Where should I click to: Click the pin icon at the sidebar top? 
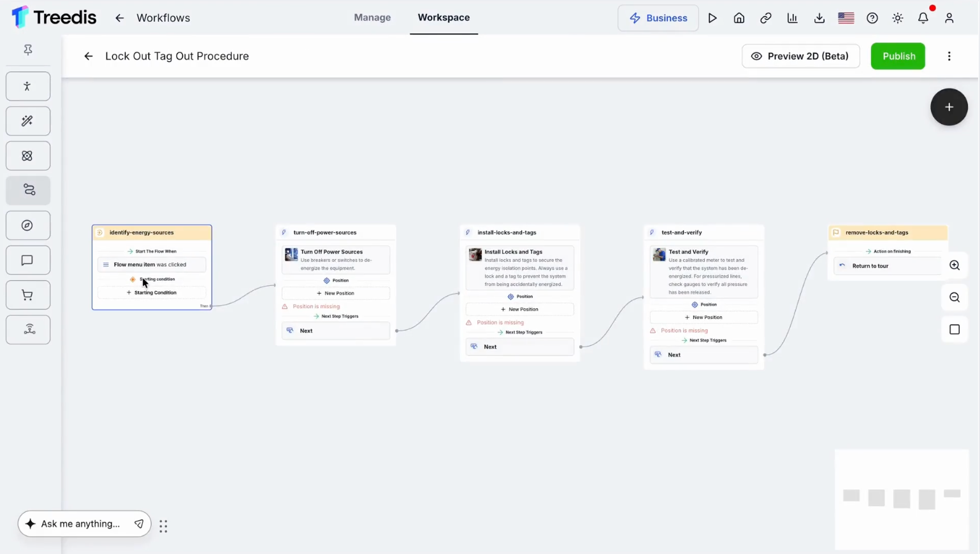tap(28, 50)
